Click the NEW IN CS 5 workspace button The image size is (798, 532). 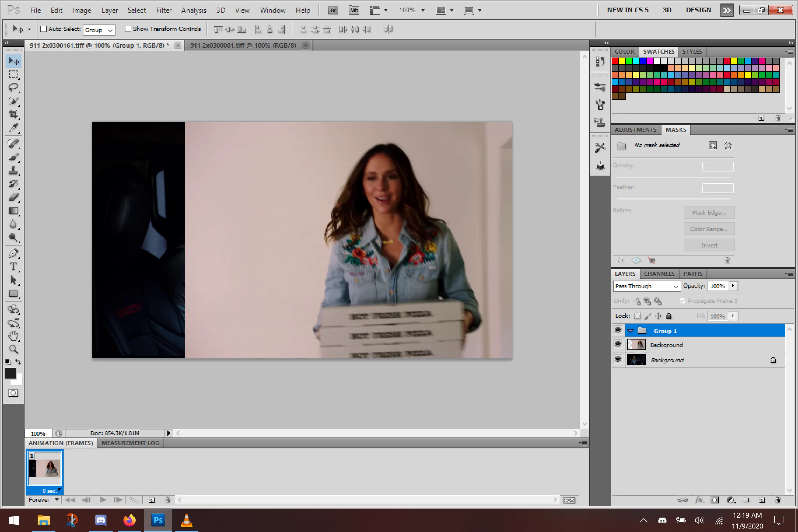(628, 10)
